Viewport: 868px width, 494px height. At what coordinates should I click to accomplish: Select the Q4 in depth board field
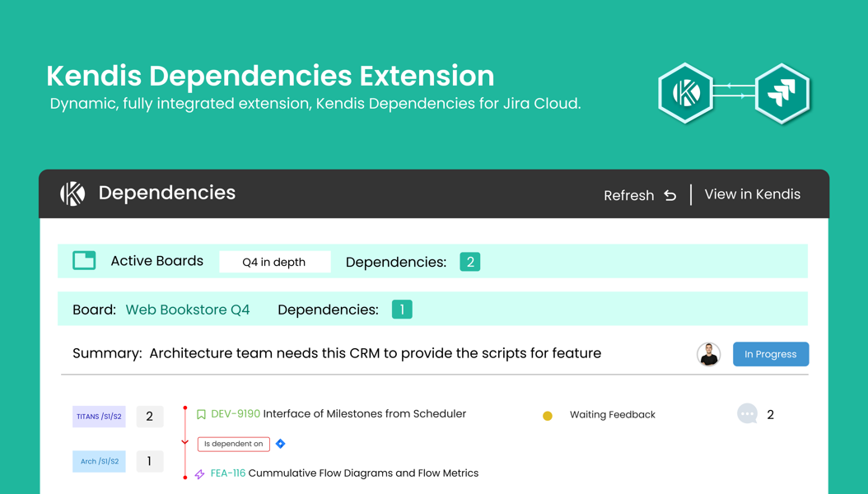point(274,262)
